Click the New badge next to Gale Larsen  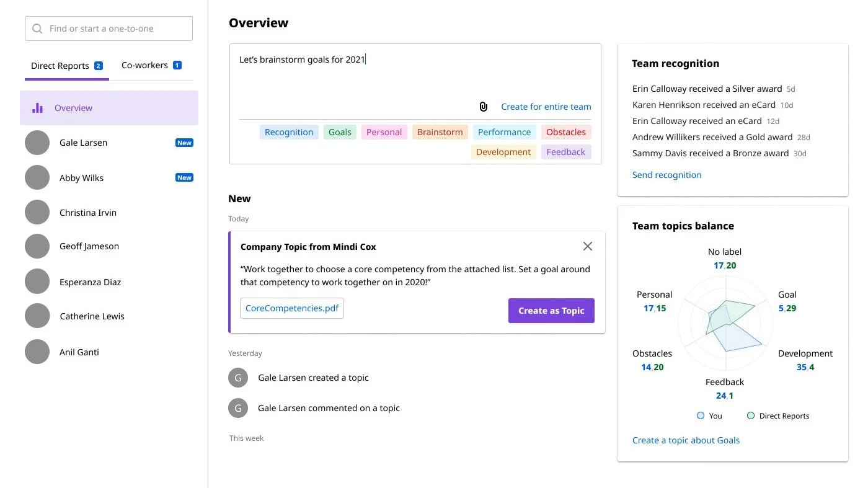point(184,143)
